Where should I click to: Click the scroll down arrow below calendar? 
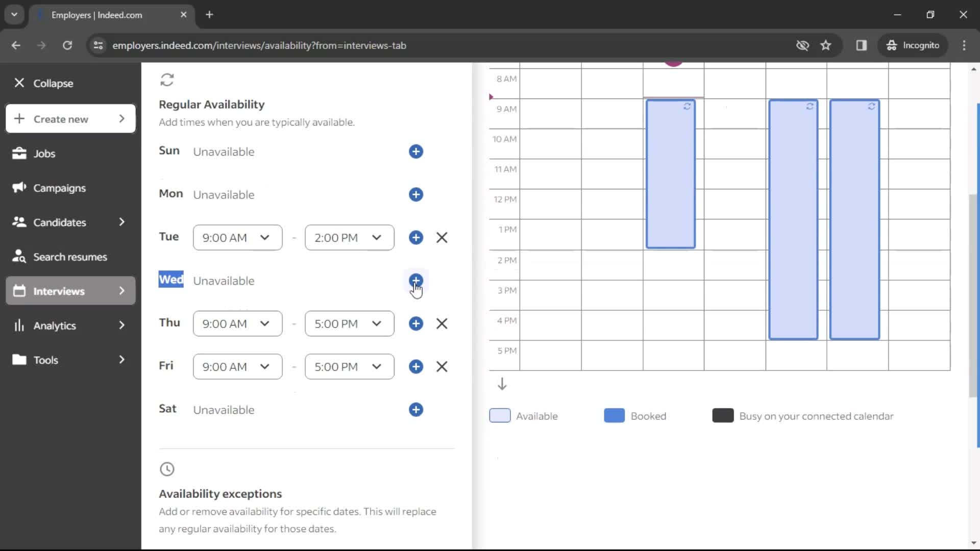[502, 384]
